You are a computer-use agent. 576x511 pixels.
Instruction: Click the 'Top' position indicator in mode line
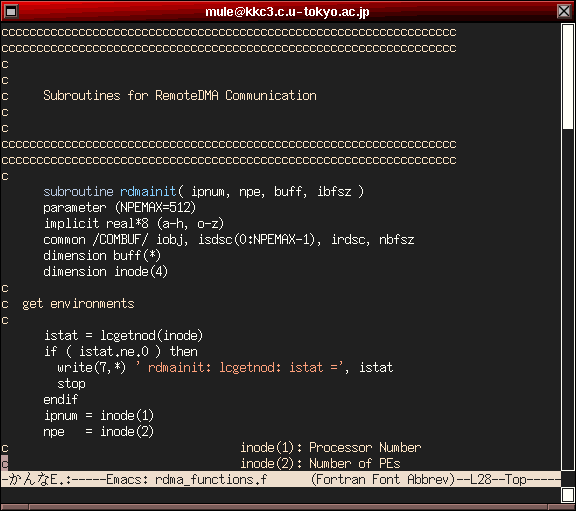[516, 479]
